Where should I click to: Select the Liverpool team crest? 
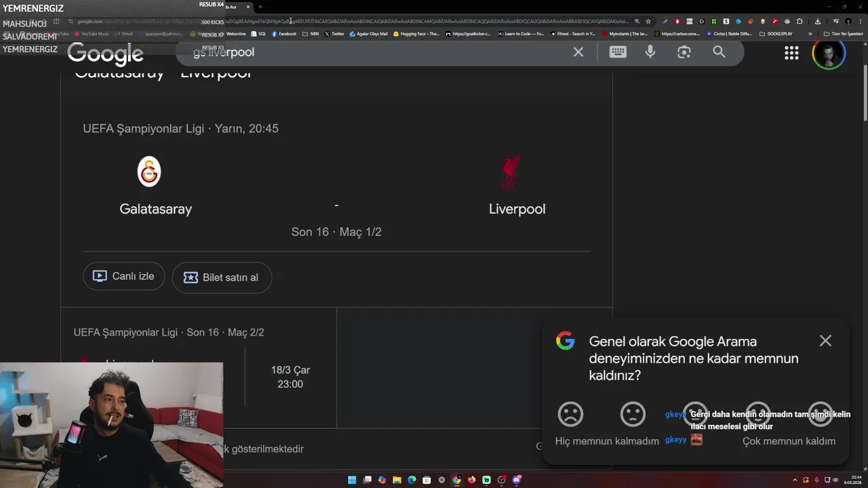[x=511, y=173]
